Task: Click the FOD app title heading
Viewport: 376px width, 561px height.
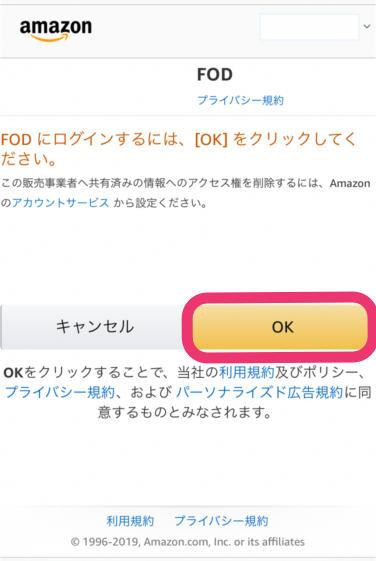Action: 215,75
